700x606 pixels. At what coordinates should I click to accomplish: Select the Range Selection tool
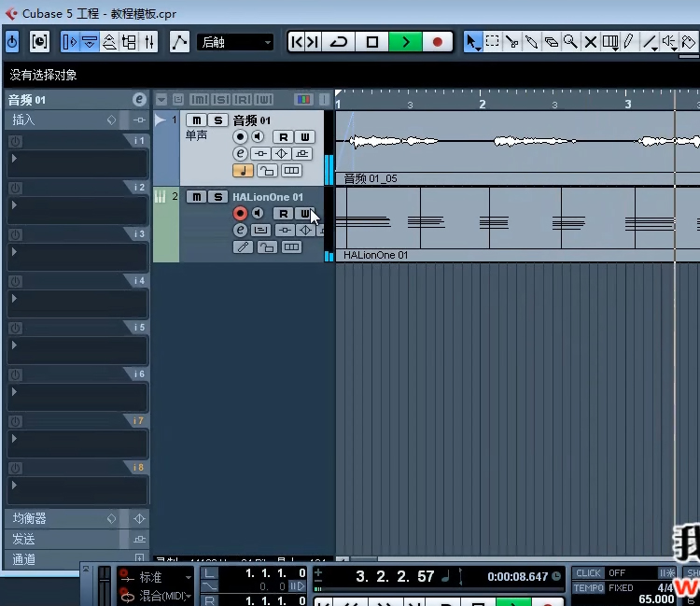coord(492,42)
